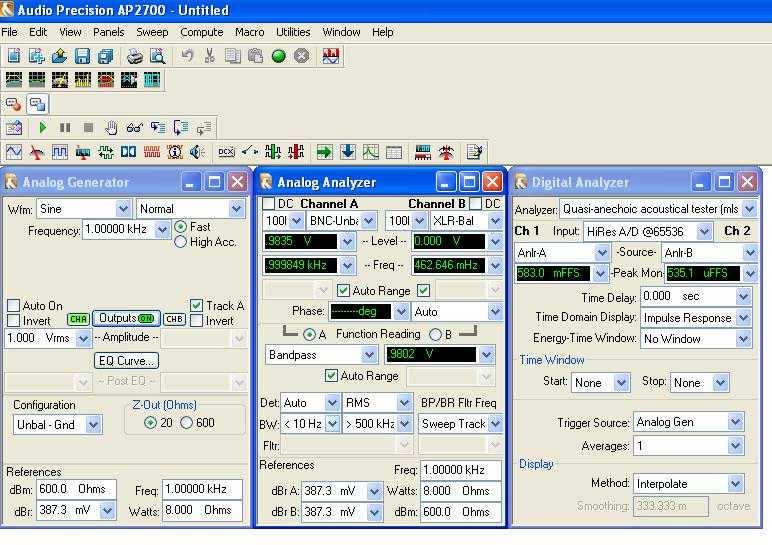Click the Frequency 1.00000 kHz field
Image resolution: width=772 pixels, height=545 pixels.
[x=120, y=229]
